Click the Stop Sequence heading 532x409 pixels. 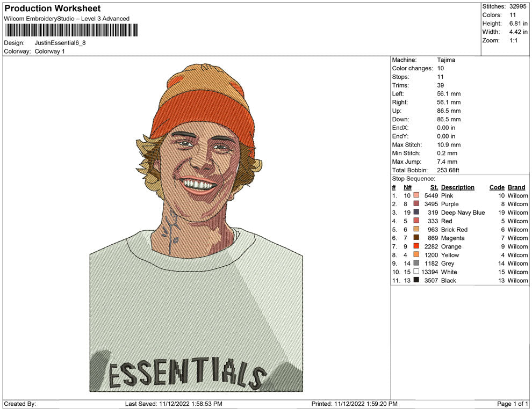point(414,179)
